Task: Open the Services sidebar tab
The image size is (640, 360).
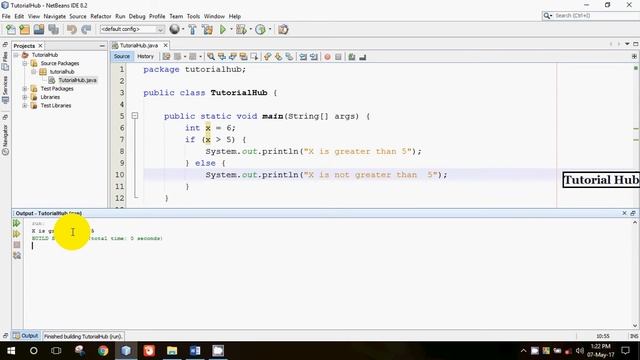Action: (5, 89)
